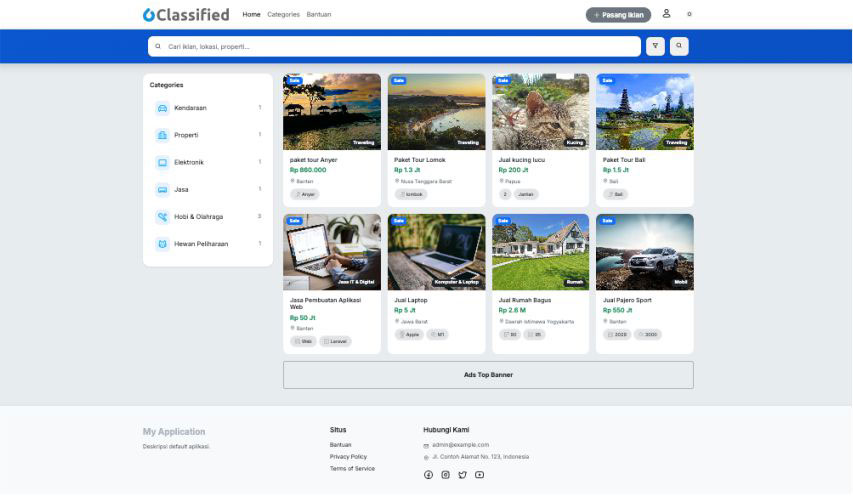Viewport: 853px width, 497px height.
Task: Select the Elektronik category
Action: click(x=208, y=163)
